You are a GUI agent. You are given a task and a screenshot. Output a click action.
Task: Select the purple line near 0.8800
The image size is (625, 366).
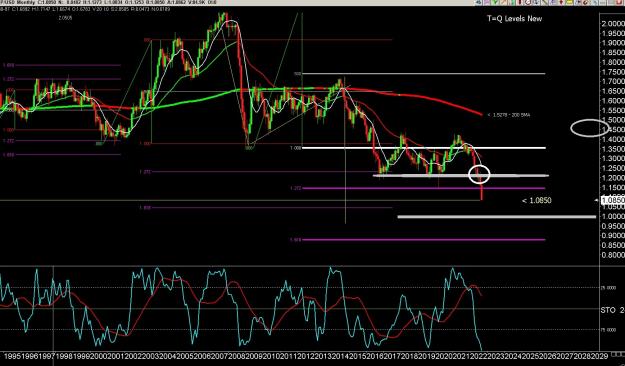pyautogui.click(x=424, y=240)
